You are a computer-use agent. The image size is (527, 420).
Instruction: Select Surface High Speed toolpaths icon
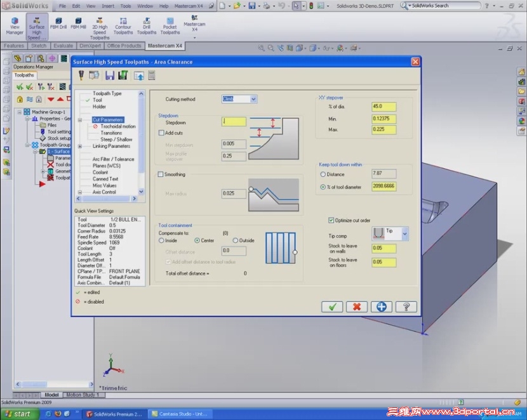(x=37, y=28)
